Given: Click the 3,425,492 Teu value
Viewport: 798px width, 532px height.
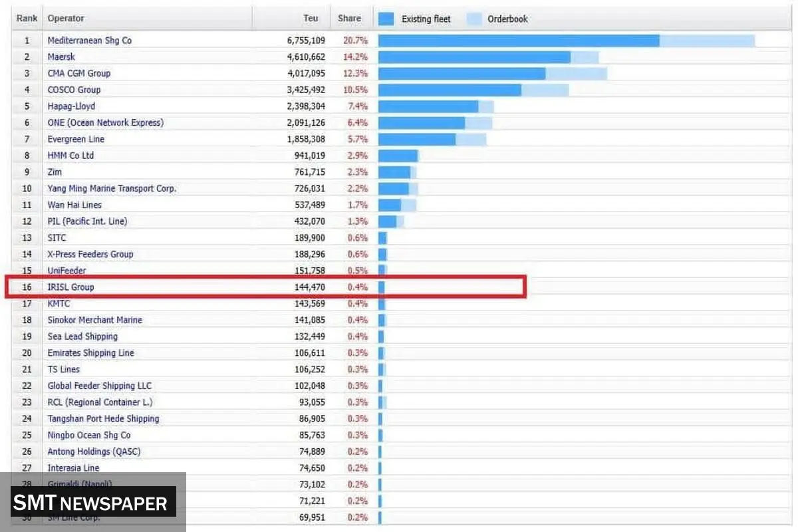Looking at the screenshot, I should click(306, 90).
